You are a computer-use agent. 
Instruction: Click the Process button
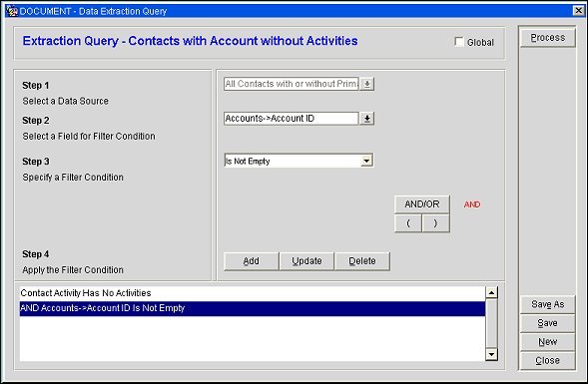pos(547,38)
